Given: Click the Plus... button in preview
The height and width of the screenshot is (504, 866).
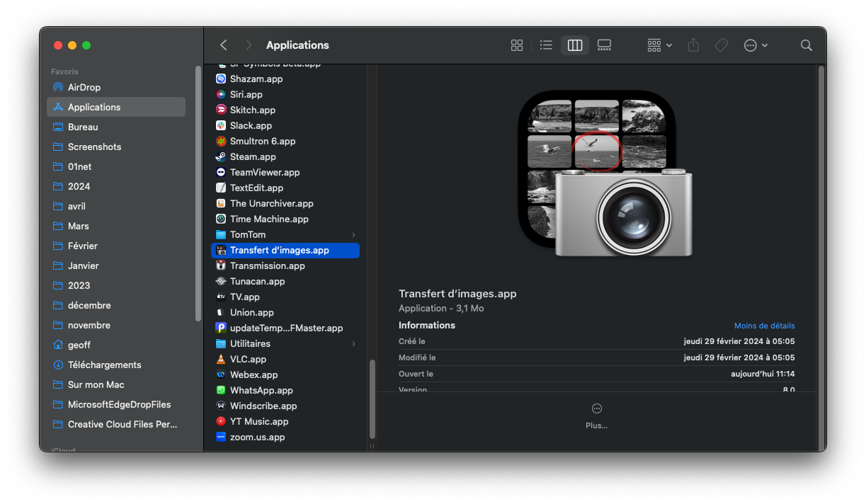Looking at the screenshot, I should [x=596, y=416].
